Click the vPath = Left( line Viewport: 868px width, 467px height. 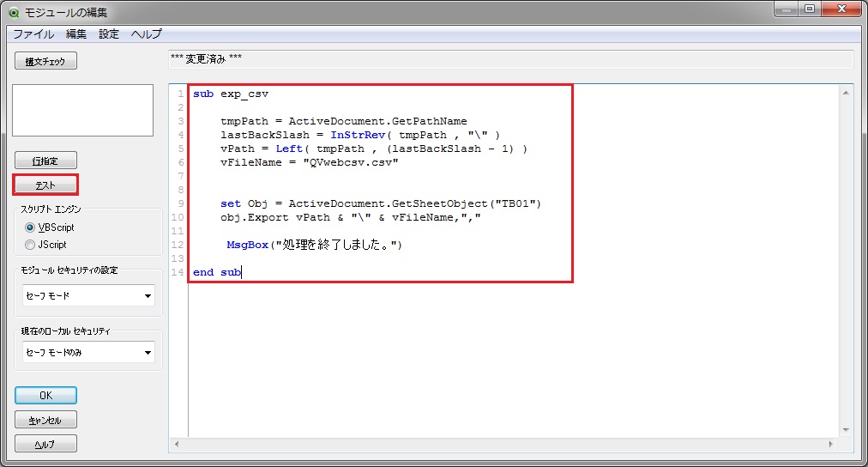374,149
